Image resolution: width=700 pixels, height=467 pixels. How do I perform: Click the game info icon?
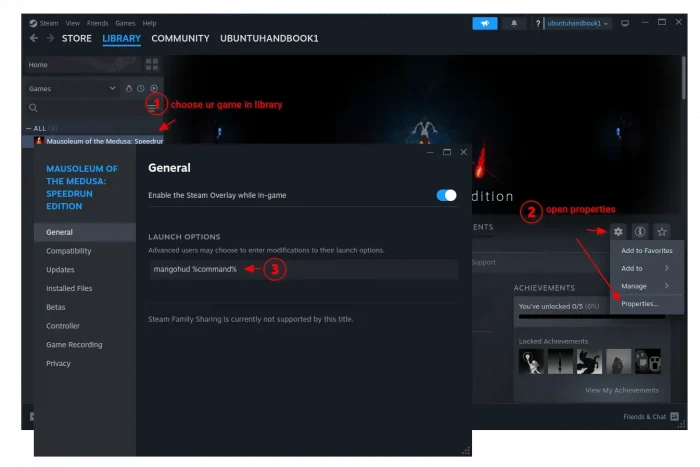(640, 231)
